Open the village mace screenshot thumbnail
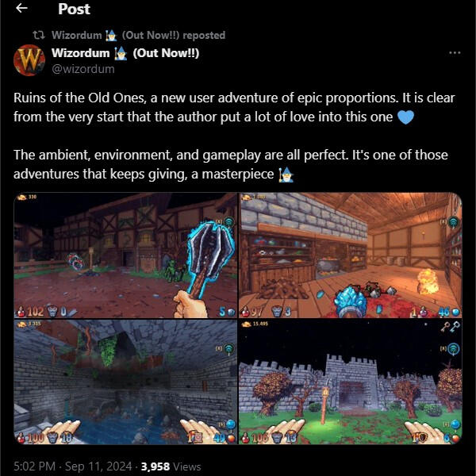Screen dimensions: 476x476 125,255
